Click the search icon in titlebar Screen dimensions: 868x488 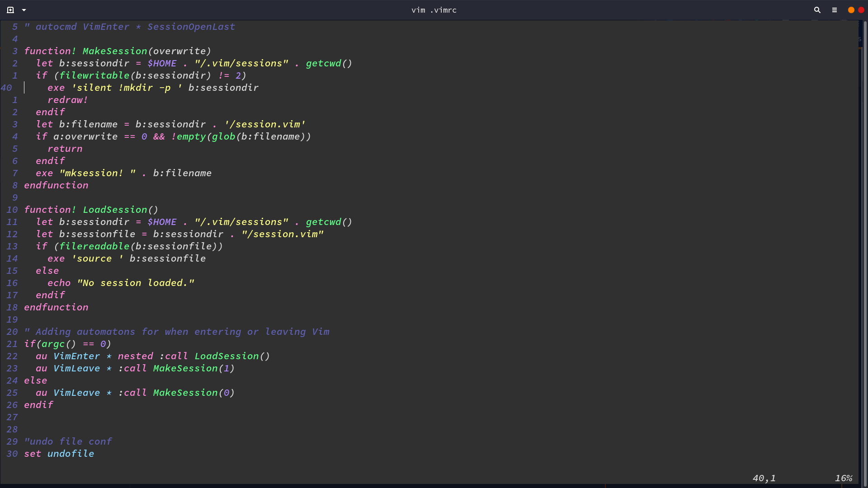[x=817, y=10]
